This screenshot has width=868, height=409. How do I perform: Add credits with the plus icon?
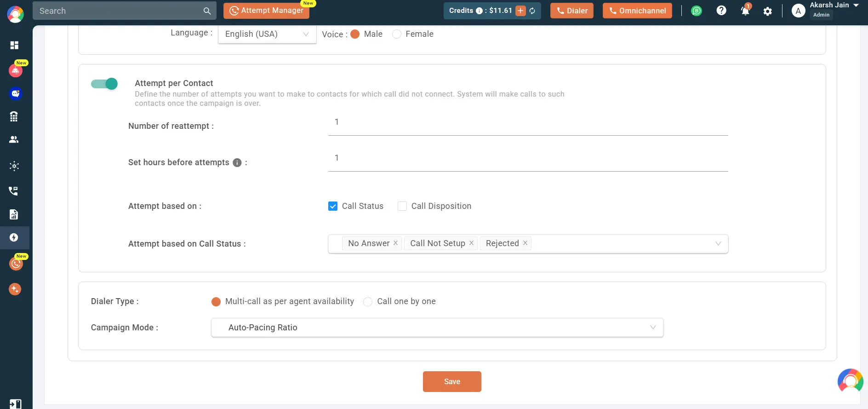coord(520,11)
